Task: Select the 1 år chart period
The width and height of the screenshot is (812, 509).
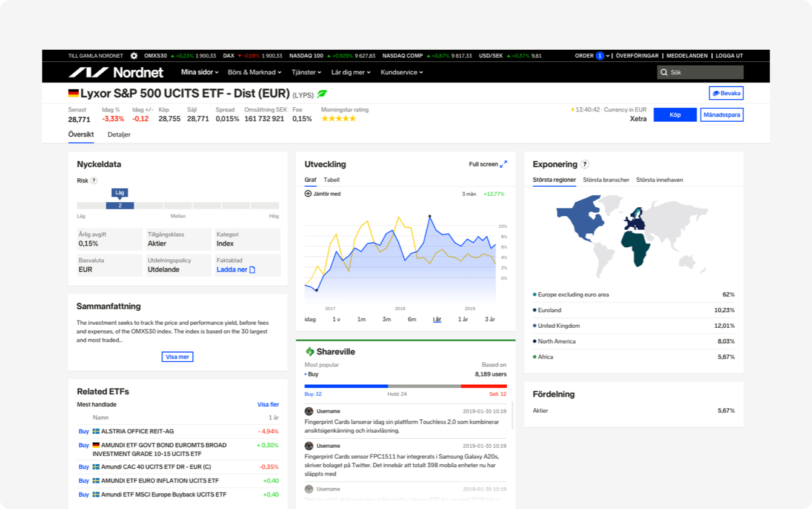Action: (x=463, y=319)
